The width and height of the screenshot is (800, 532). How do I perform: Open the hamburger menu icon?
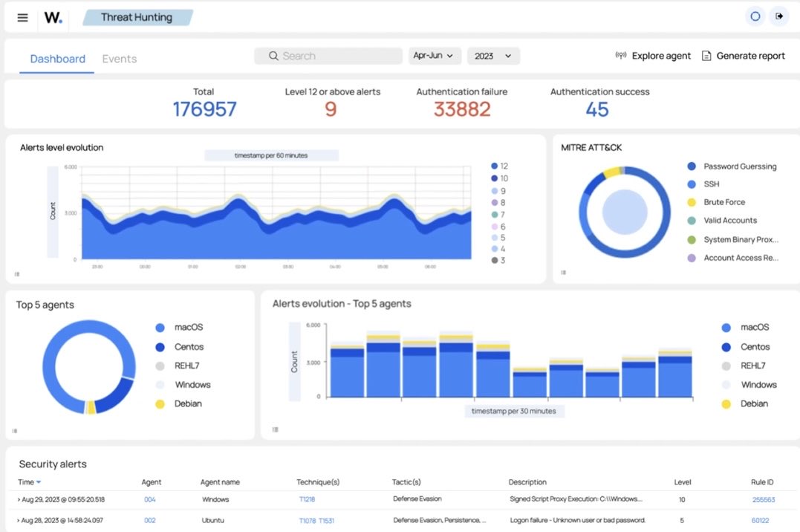22,18
